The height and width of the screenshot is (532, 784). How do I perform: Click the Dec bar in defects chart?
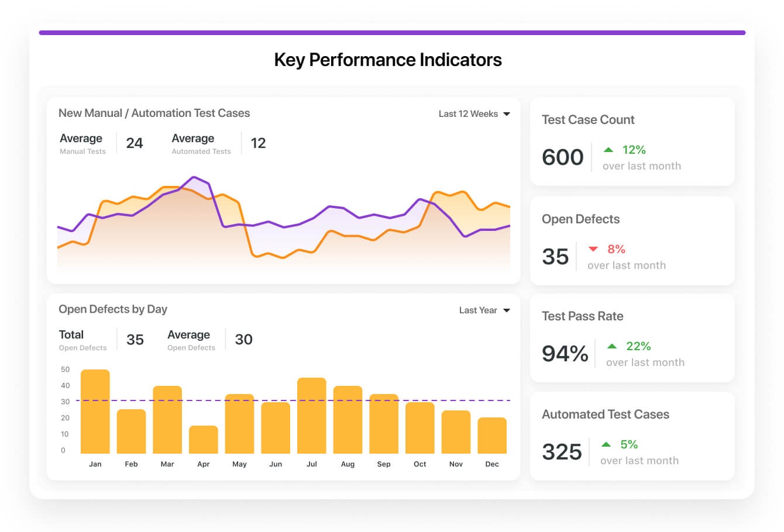[x=492, y=436]
